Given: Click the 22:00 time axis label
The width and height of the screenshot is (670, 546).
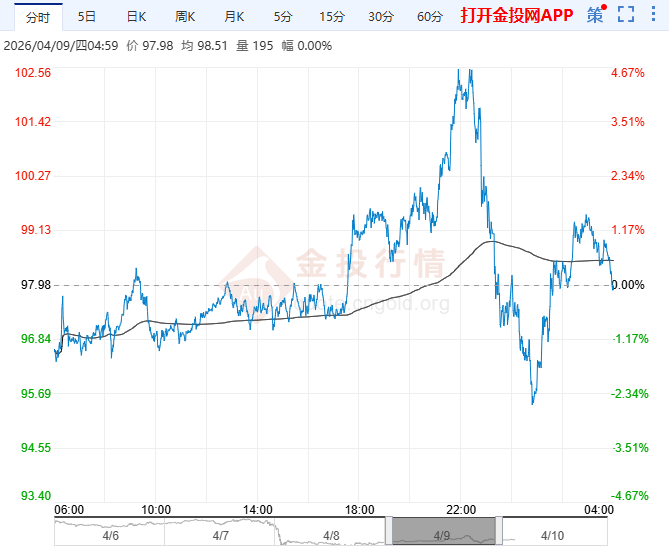Looking at the screenshot, I should click(x=461, y=510).
